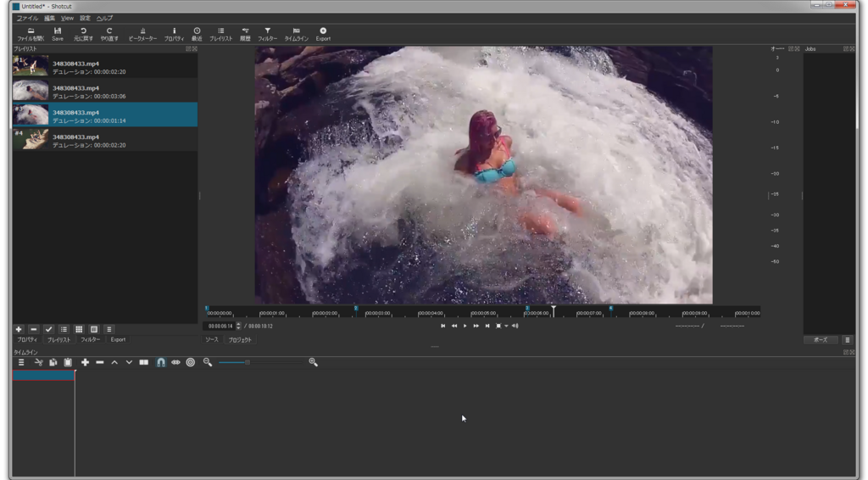The image size is (868, 480).
Task: Click the cut (scissors) icon in the timeline toolbar
Action: point(38,362)
